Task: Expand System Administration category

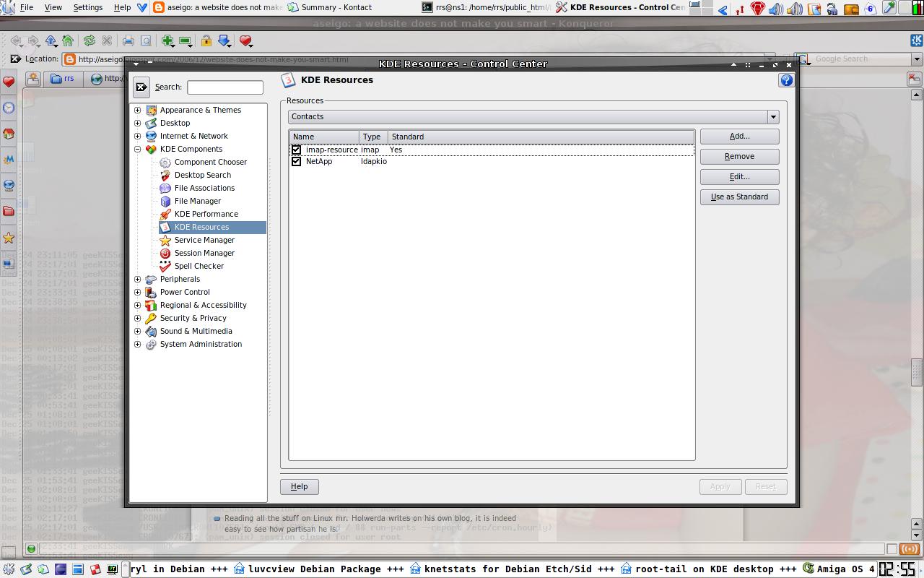Action: pyautogui.click(x=138, y=344)
